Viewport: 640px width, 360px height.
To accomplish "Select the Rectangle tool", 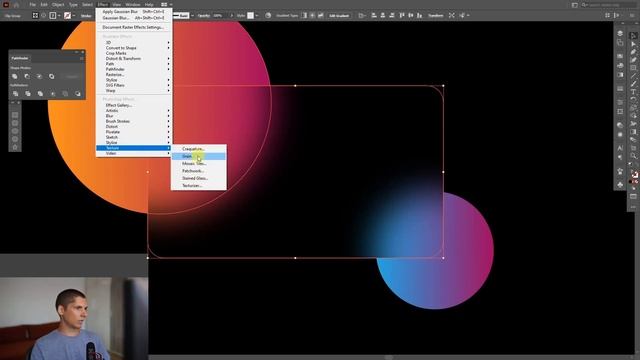I will tap(633, 68).
